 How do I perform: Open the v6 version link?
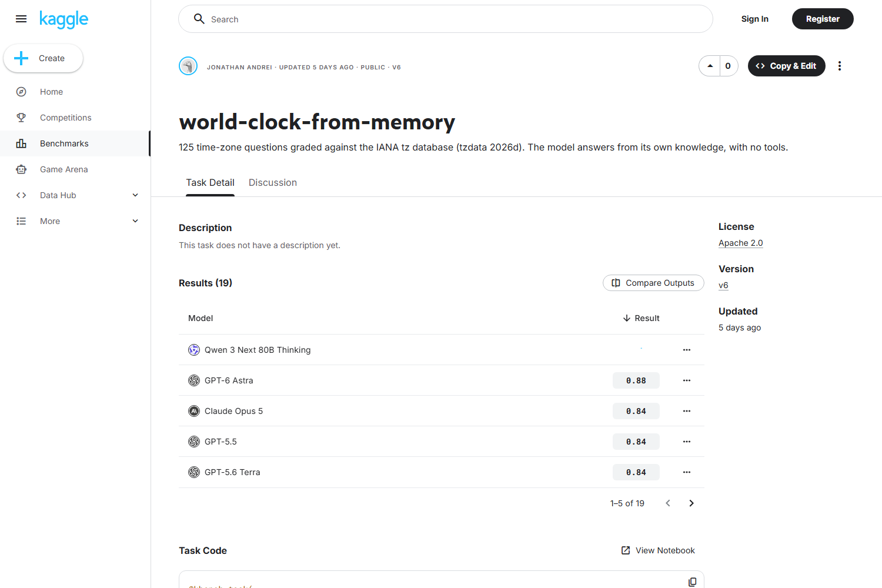coord(723,285)
